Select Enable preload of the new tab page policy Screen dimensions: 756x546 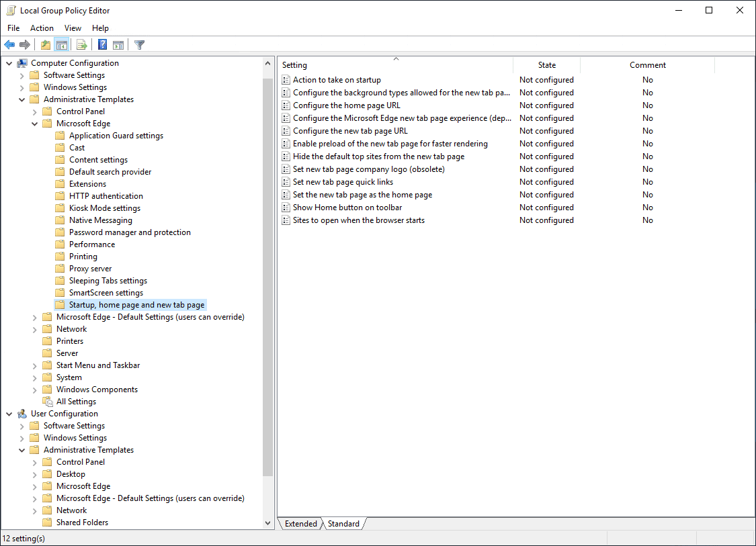pos(390,144)
